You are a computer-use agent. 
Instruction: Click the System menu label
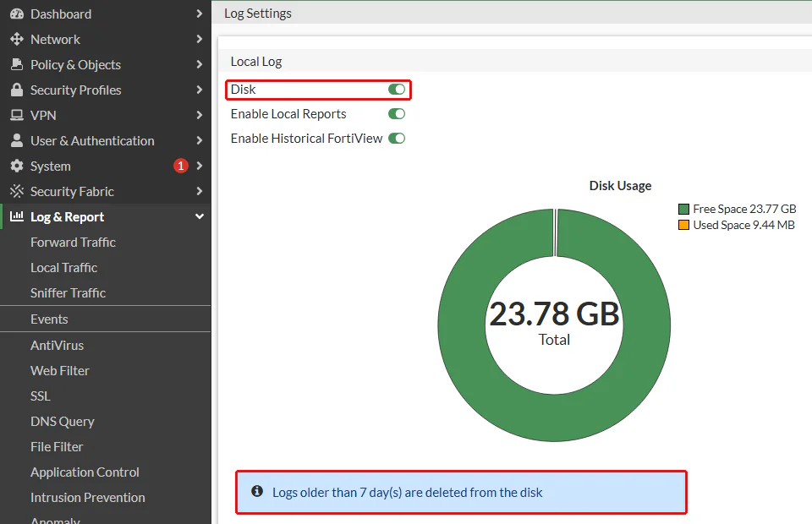click(x=50, y=166)
